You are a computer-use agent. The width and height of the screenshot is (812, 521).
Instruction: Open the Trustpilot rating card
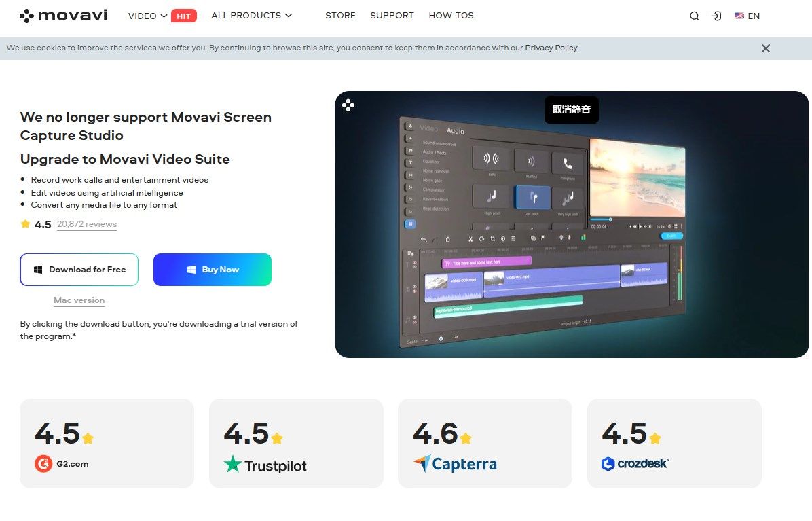[296, 444]
